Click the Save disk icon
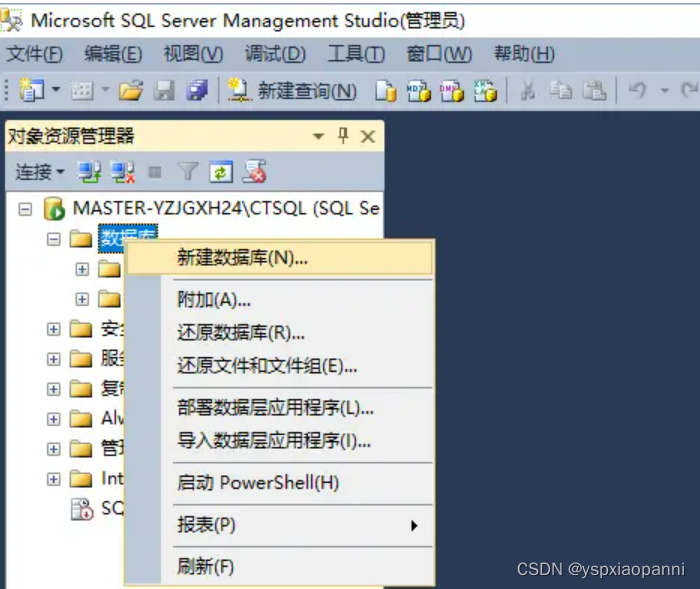 pyautogui.click(x=164, y=91)
